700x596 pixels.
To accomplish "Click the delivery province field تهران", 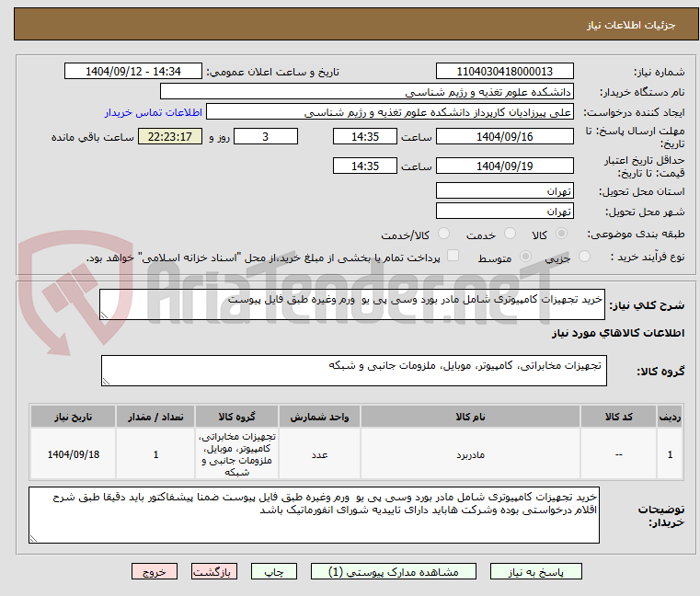I will [x=504, y=190].
